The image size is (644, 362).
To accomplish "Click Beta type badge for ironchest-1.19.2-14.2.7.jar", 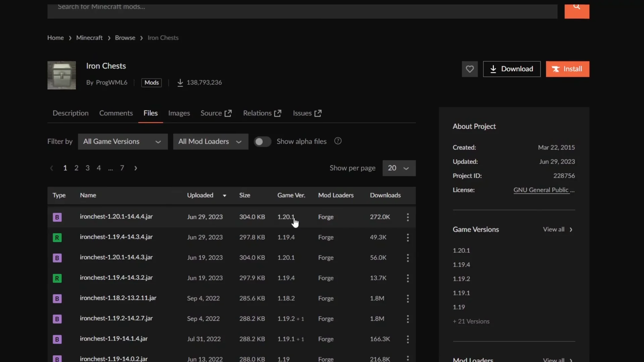I will click(57, 319).
